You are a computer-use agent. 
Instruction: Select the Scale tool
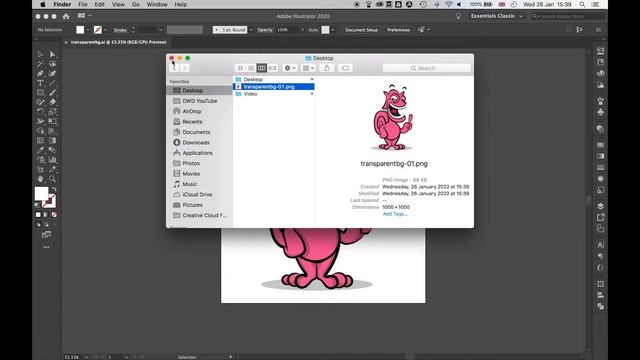pos(52,111)
